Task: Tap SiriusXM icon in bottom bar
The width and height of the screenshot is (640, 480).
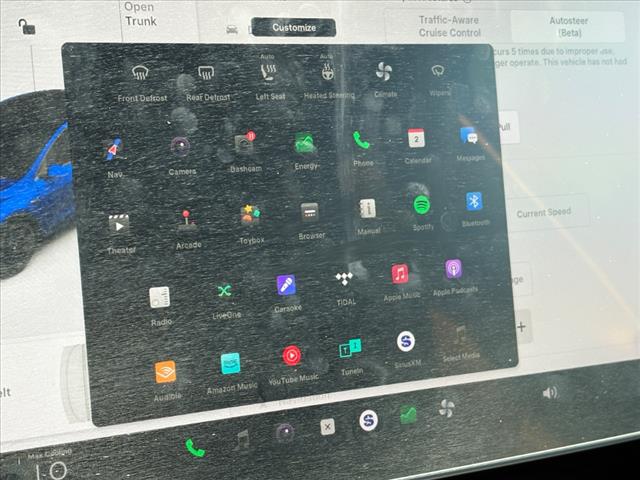Action: [x=368, y=420]
